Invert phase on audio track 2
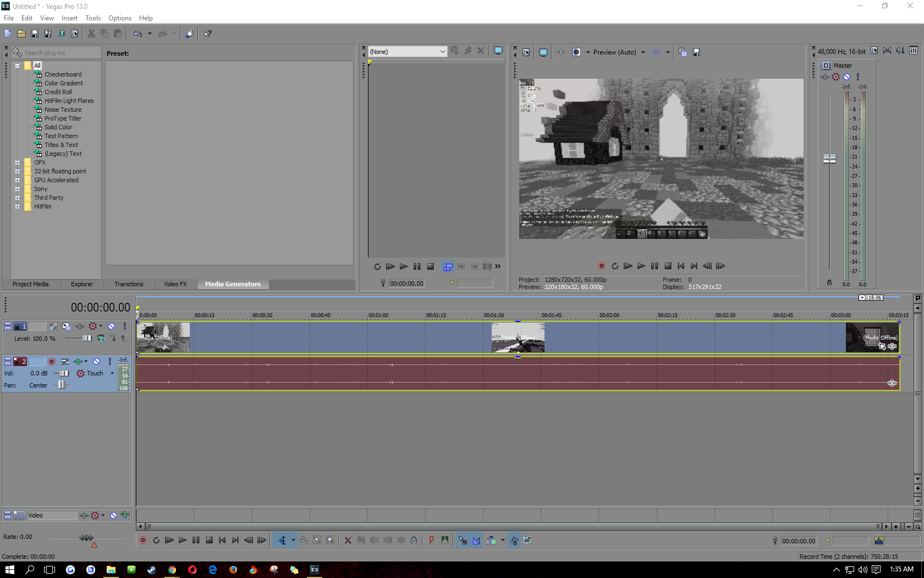Screen dimensions: 924x578 [x=65, y=361]
